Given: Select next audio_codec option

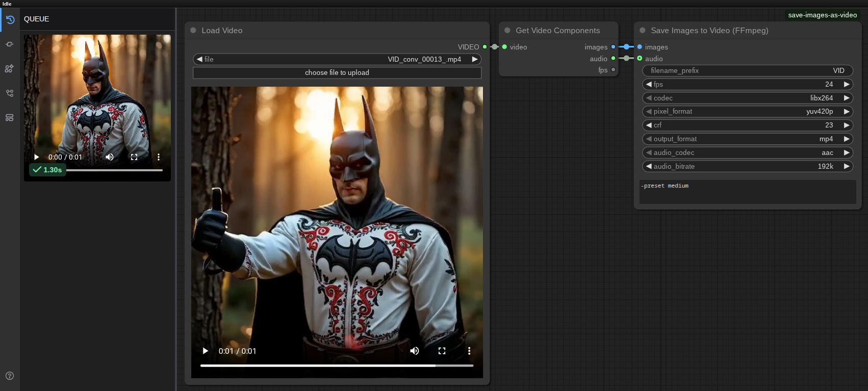Looking at the screenshot, I should [x=847, y=152].
